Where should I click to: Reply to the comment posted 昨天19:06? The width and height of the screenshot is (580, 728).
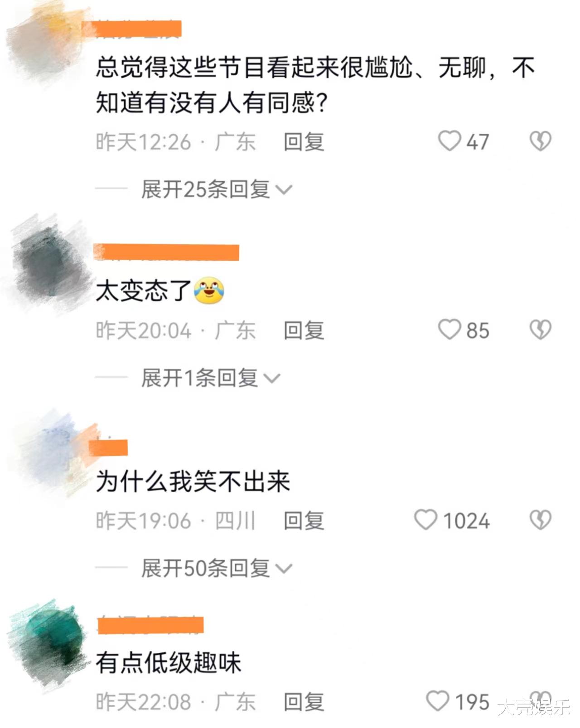coord(304,520)
